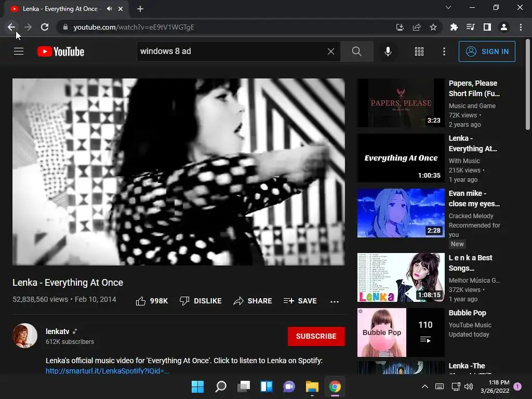532x399 pixels.
Task: View site information lock icon
Action: pos(65,27)
